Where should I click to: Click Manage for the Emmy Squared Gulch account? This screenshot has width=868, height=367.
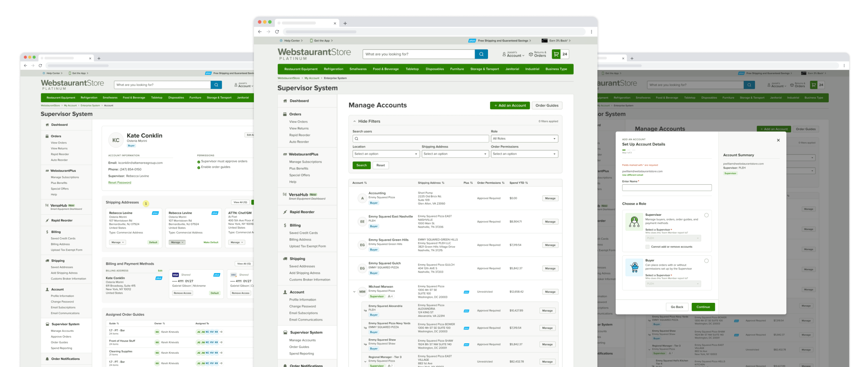tap(550, 268)
